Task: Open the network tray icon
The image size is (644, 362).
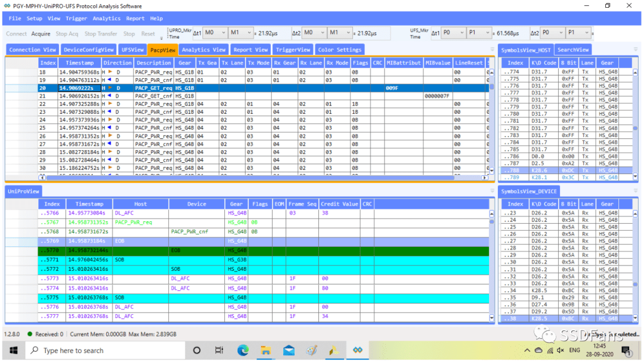Action: [550, 351]
